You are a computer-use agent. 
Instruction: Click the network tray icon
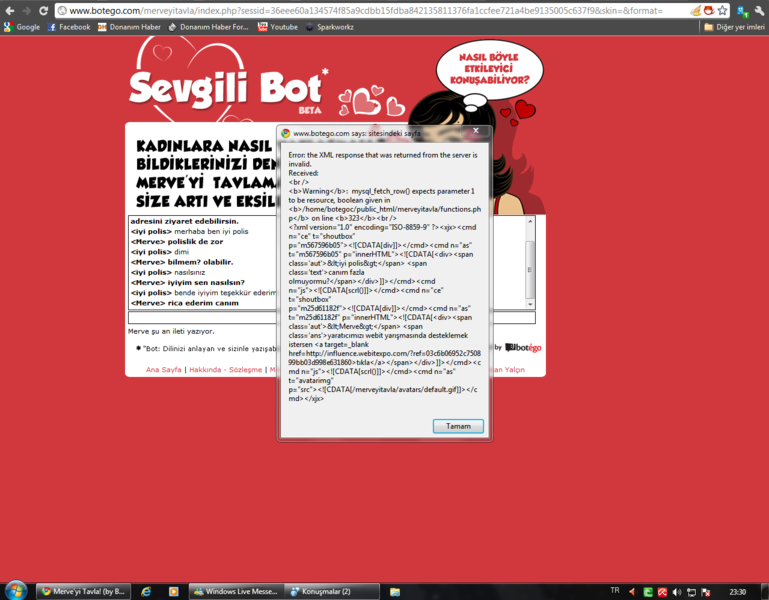[692, 592]
